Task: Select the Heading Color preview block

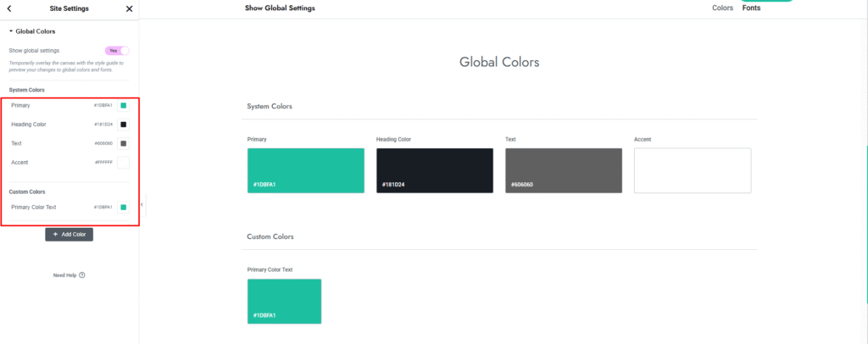Action: 434,170
